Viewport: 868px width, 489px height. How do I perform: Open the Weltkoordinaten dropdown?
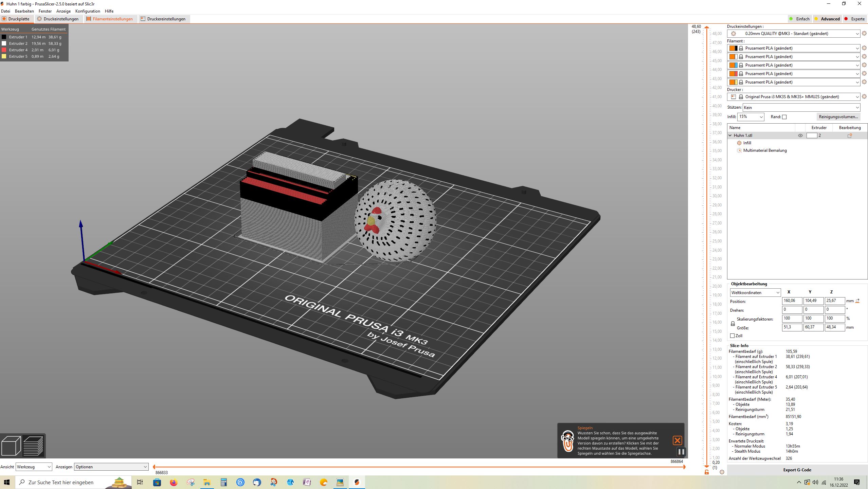coord(755,293)
